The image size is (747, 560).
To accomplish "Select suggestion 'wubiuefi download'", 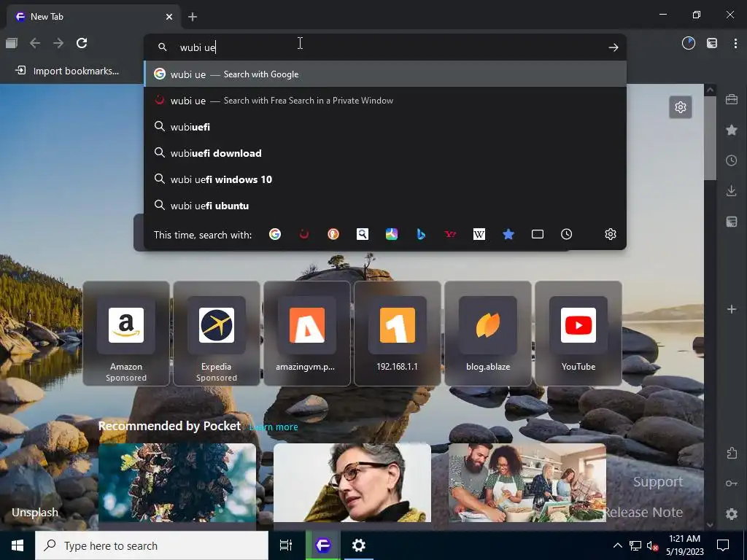I will pyautogui.click(x=385, y=153).
